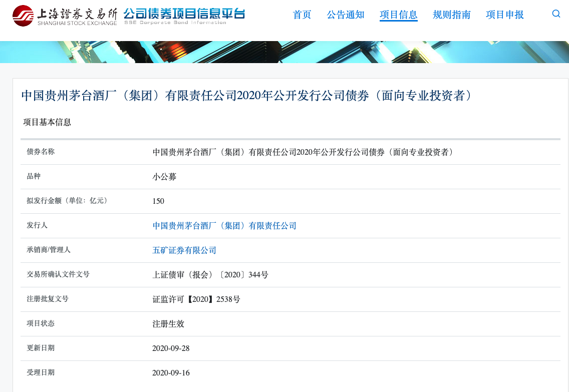Open the search magnifier icon

click(x=556, y=14)
